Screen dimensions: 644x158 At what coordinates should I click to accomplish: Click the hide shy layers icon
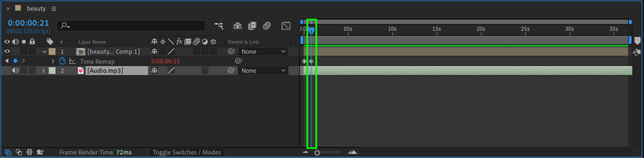click(237, 26)
